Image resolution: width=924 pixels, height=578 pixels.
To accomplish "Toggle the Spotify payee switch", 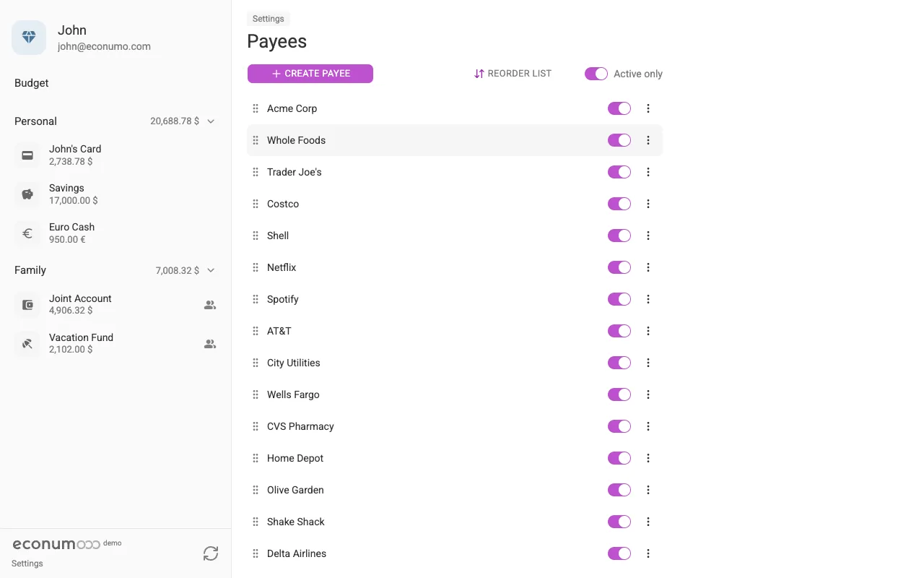I will (619, 299).
